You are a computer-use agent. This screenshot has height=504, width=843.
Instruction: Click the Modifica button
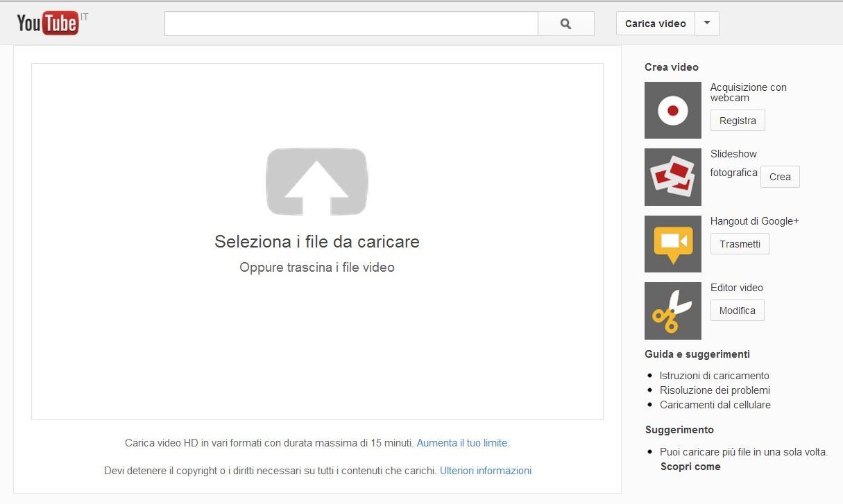pos(737,311)
